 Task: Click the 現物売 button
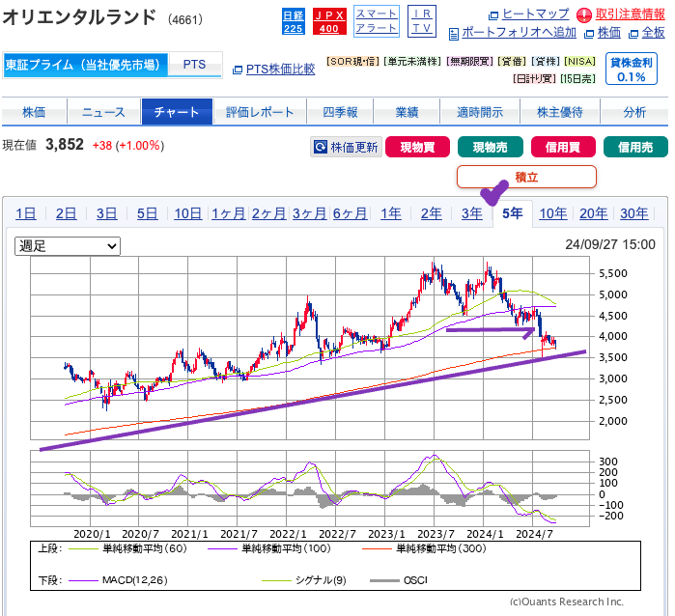[x=491, y=147]
